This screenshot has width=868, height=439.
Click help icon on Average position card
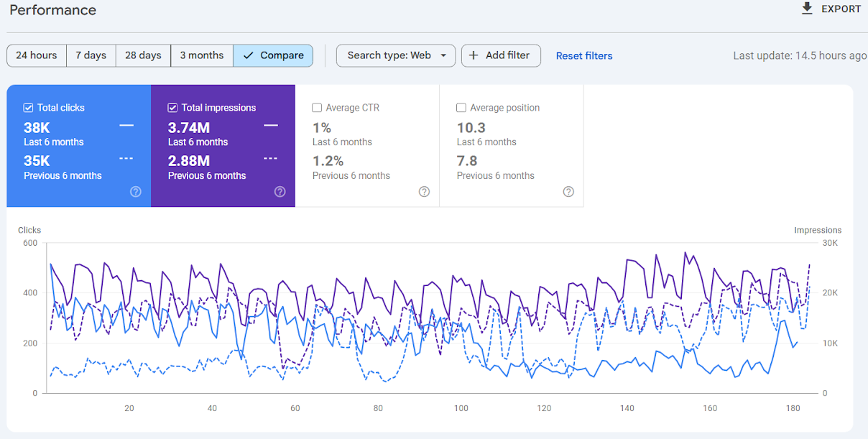tap(568, 192)
